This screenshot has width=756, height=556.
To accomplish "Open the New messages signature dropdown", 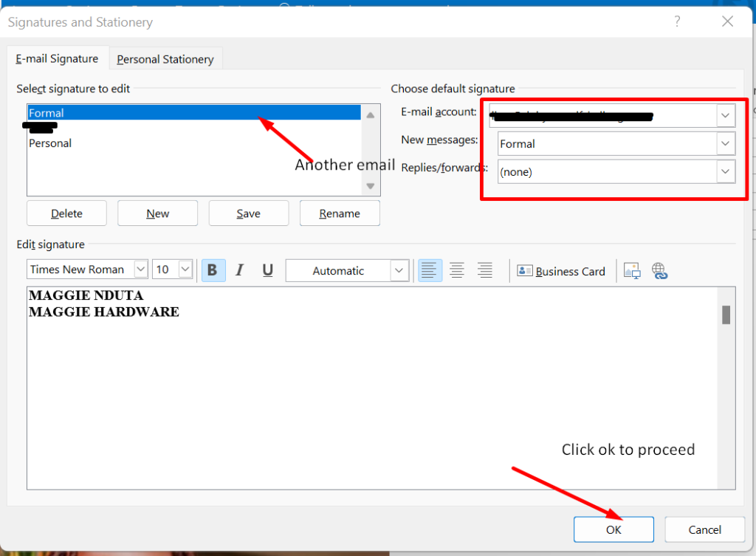I will [x=726, y=143].
